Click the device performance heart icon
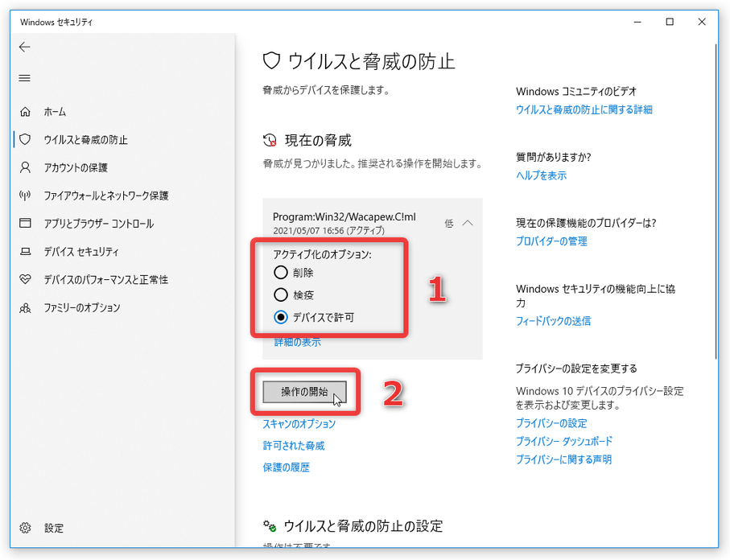 coord(25,279)
